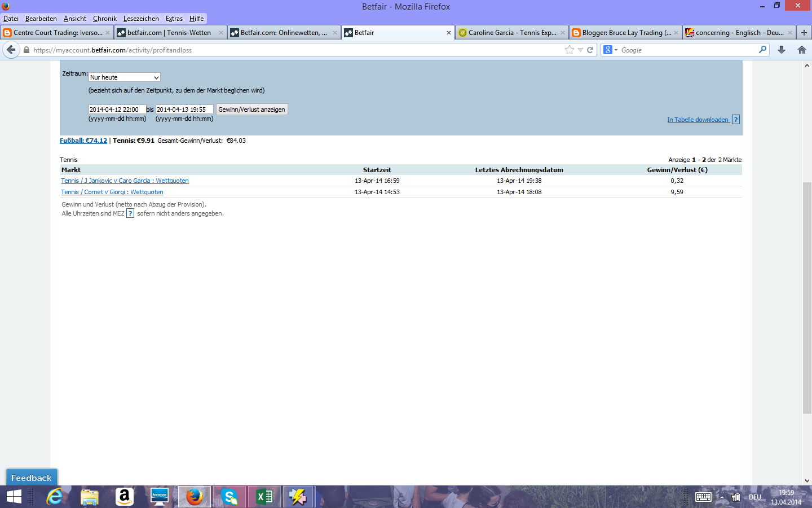This screenshot has width=812, height=508.
Task: Open the Lesezeichen menu
Action: pyautogui.click(x=141, y=19)
